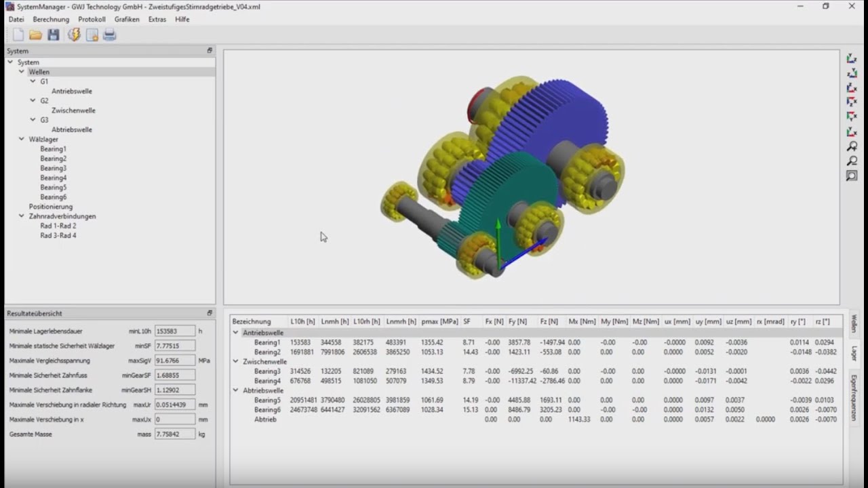
Task: Click the maxSigV value field 91.6766
Action: pos(174,361)
